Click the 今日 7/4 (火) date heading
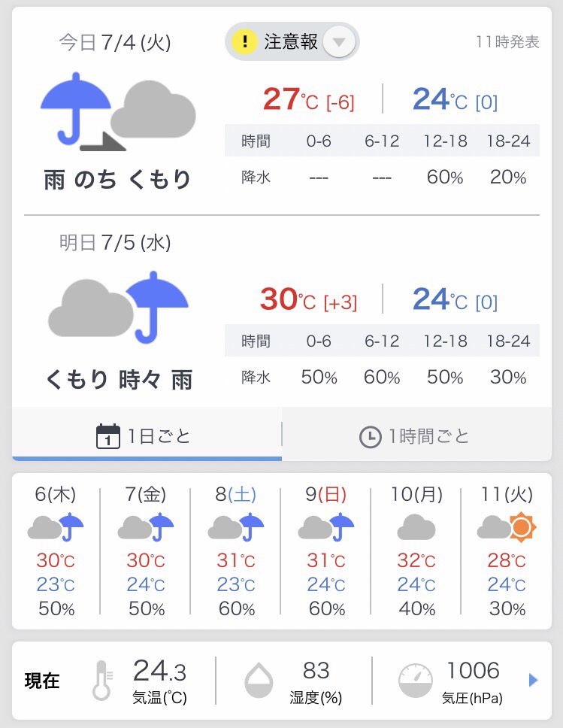This screenshot has width=563, height=728. pyautogui.click(x=115, y=43)
